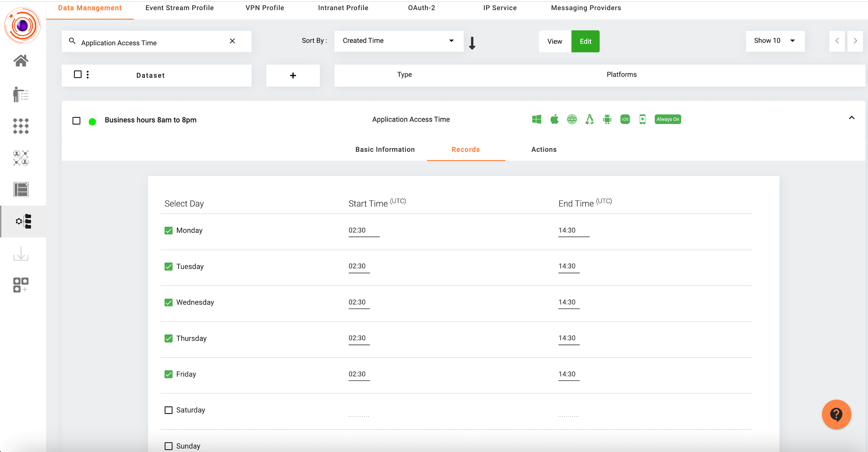This screenshot has height=452, width=868.
Task: Click the grid nodes sidebar icon
Action: click(21, 126)
